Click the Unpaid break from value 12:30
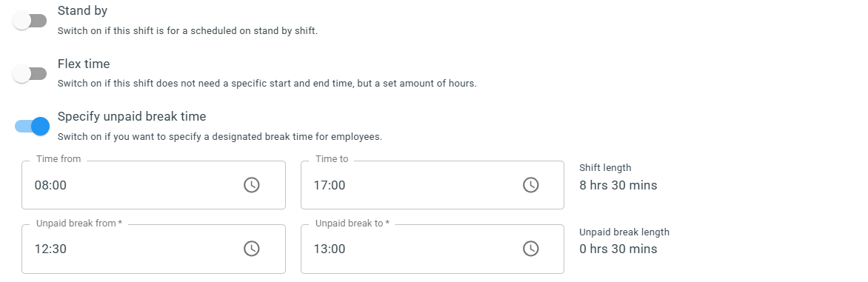This screenshot has width=868, height=282. [x=50, y=249]
